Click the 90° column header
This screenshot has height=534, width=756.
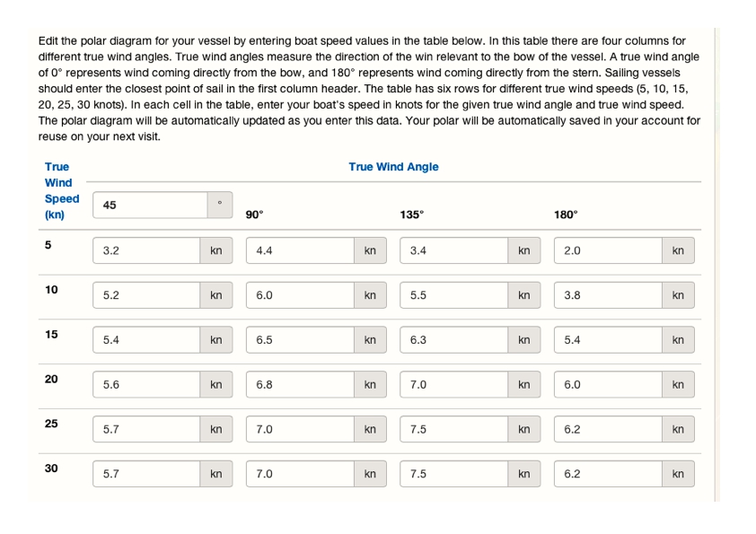coord(255,214)
